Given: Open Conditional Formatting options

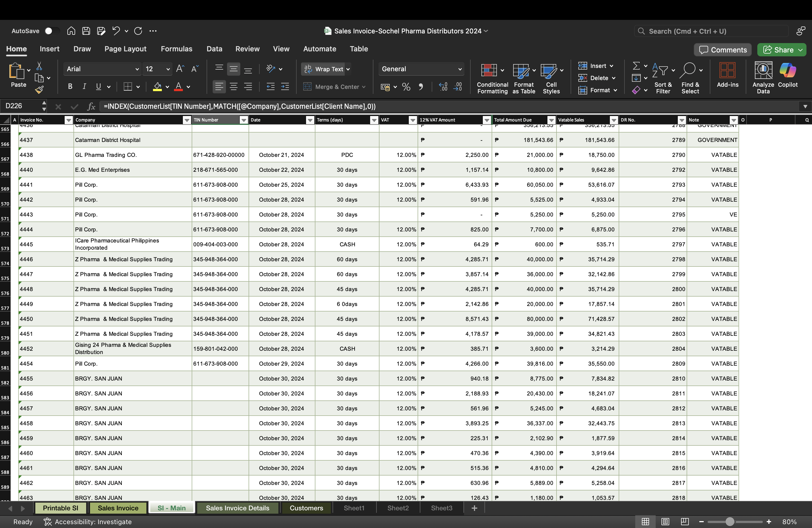Looking at the screenshot, I should [492, 78].
